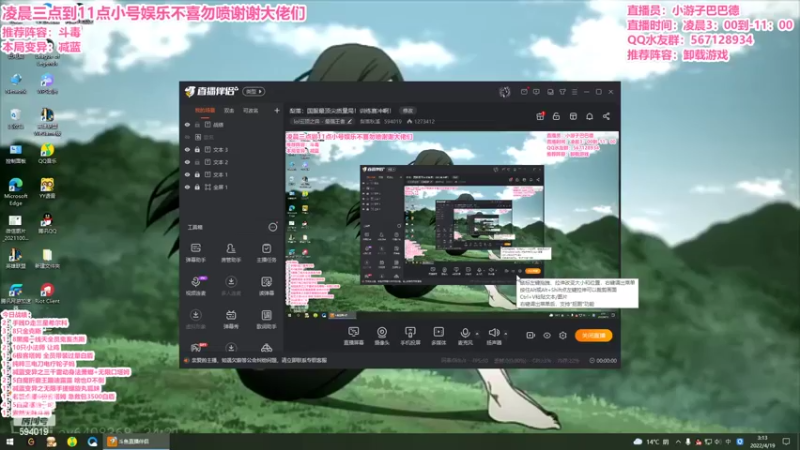Open stream settings gear icon
This screenshot has height=450, width=800.
563,335
